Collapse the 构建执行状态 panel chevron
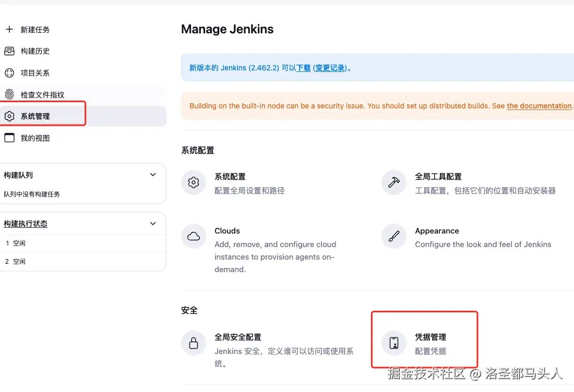Screen dimensions: 574x392 click(x=153, y=224)
